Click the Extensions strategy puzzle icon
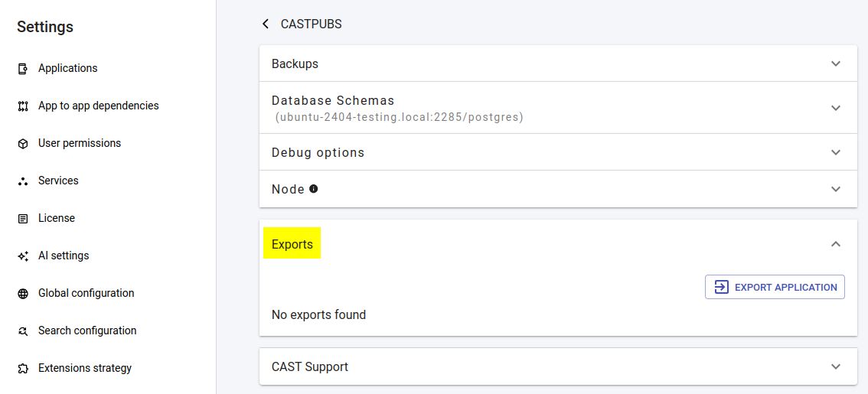Viewport: 868px width, 394px height. pos(23,369)
